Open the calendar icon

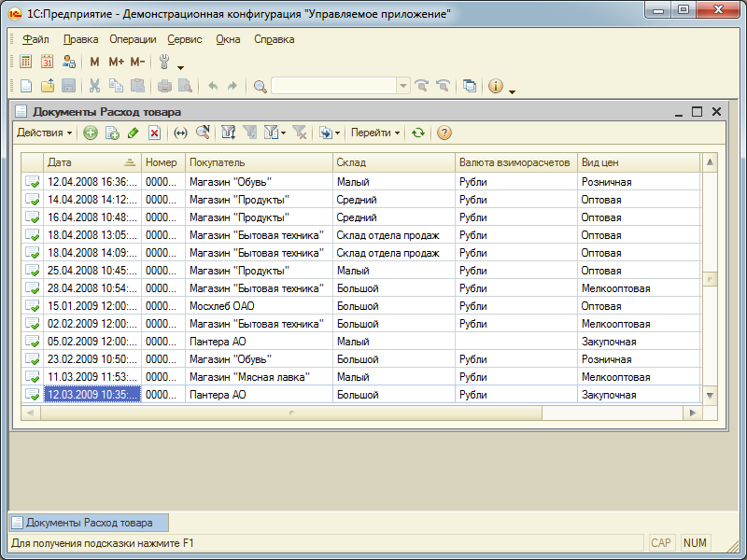click(x=47, y=63)
